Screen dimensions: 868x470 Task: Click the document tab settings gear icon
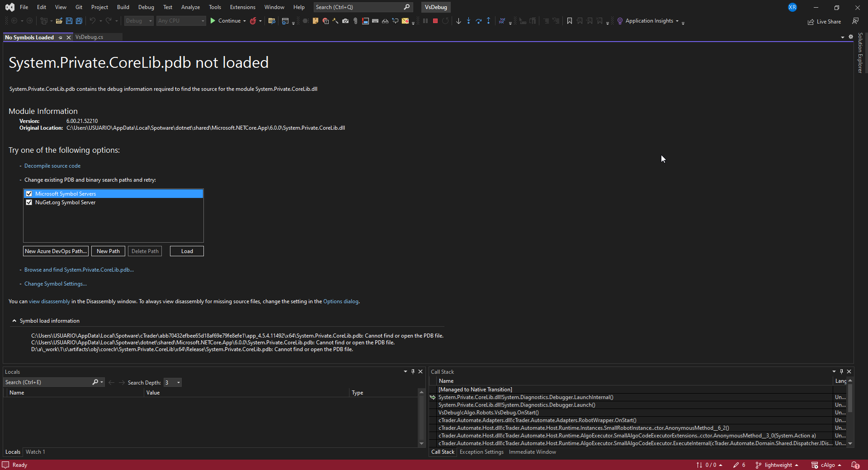click(x=851, y=37)
